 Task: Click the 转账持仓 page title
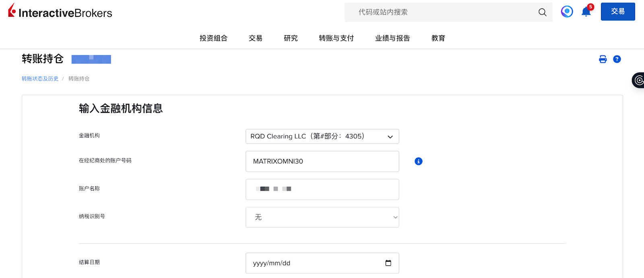point(43,59)
